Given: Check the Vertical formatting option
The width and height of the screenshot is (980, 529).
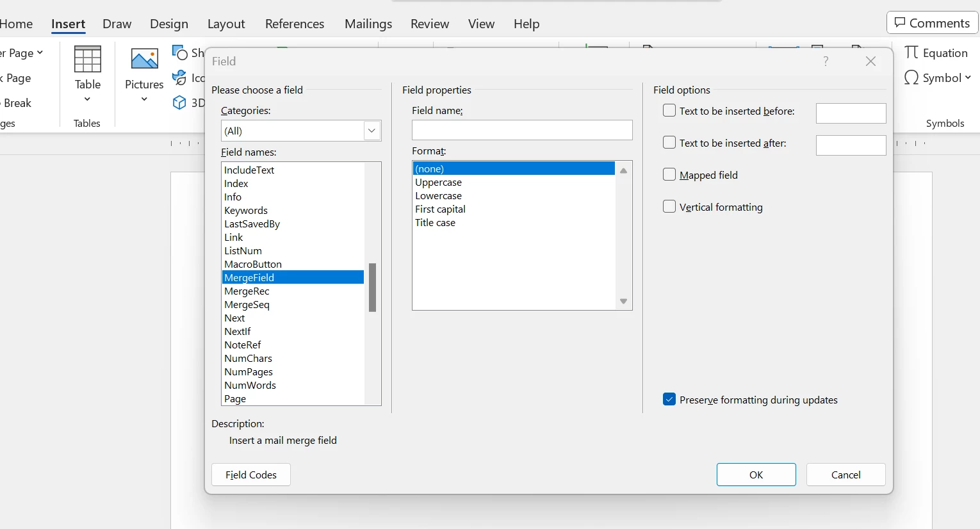Looking at the screenshot, I should (669, 207).
